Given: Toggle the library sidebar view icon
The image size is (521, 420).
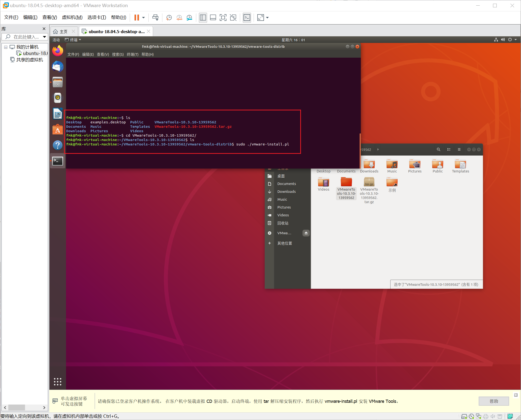Looking at the screenshot, I should click(203, 18).
